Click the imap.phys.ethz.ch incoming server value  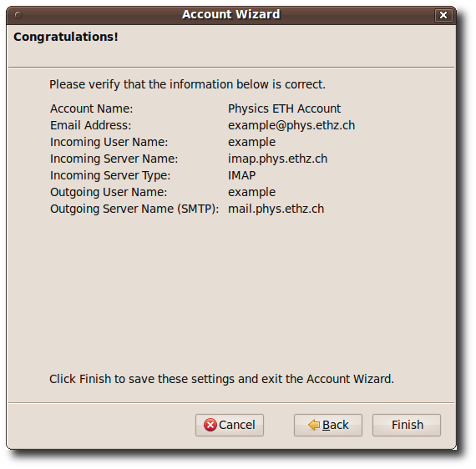coord(277,159)
